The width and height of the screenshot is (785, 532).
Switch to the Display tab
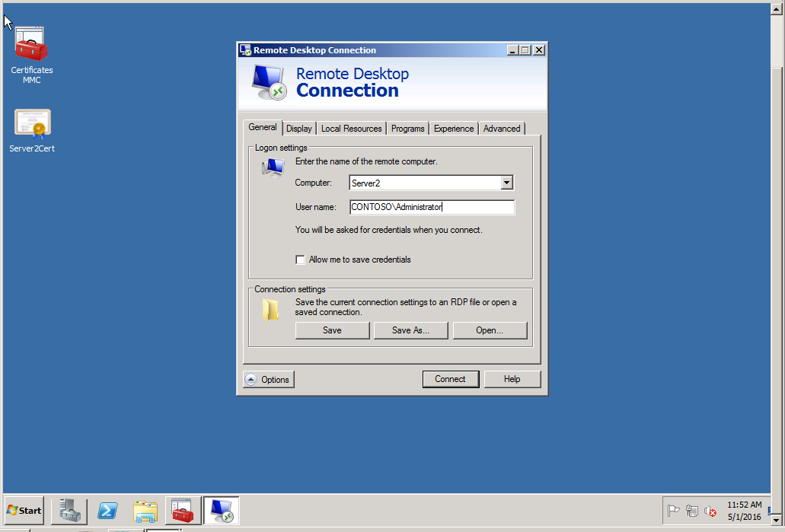click(x=299, y=129)
